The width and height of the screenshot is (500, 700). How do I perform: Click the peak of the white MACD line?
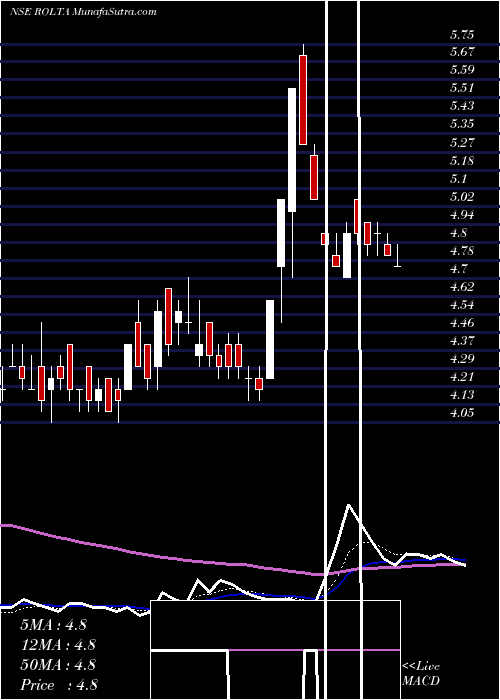point(349,505)
